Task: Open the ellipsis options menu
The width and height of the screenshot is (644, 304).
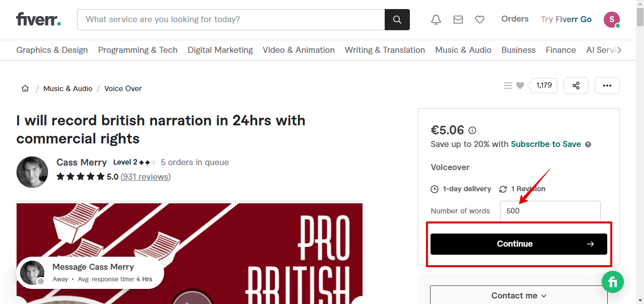Action: coord(607,86)
